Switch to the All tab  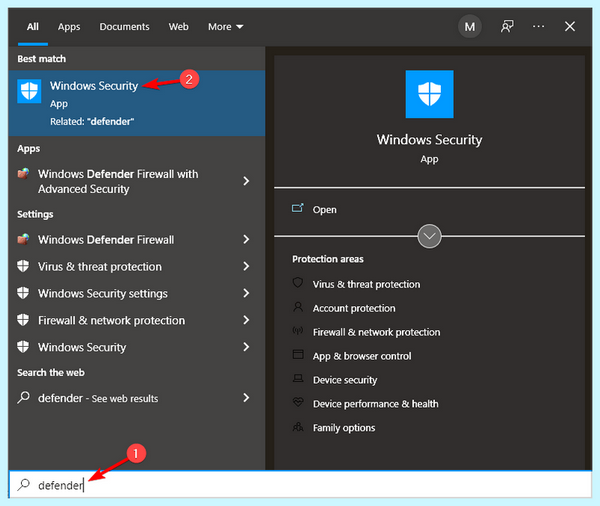[x=33, y=27]
